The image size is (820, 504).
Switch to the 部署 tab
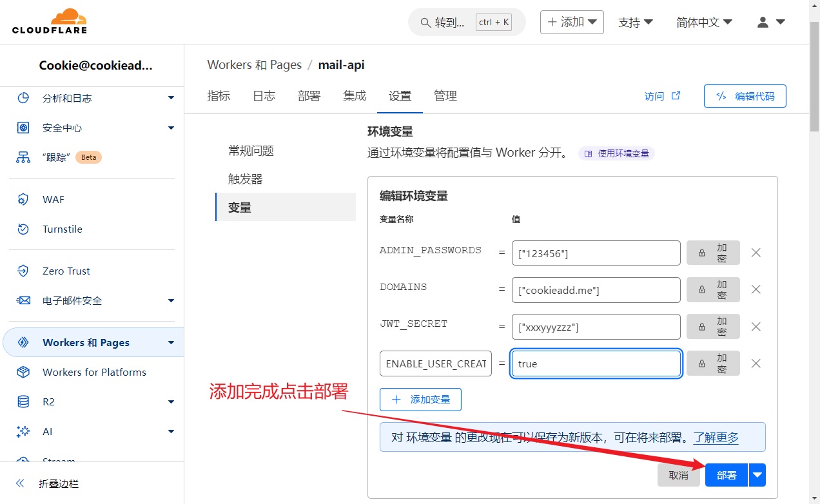click(x=309, y=96)
